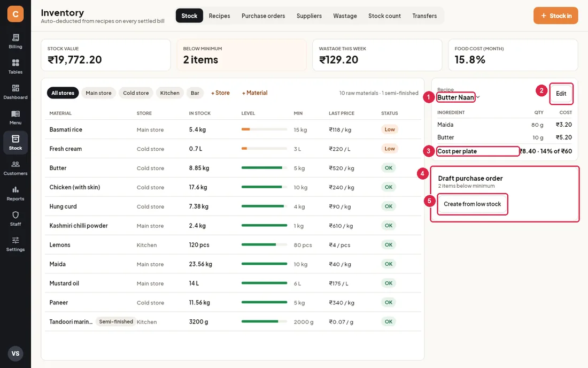Select the Basmati rice row name

click(x=66, y=129)
